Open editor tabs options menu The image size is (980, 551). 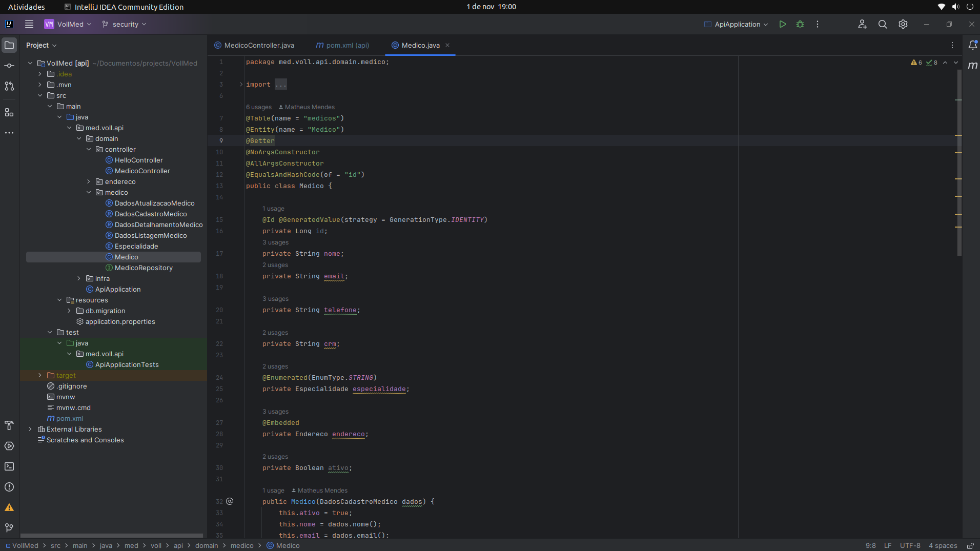(952, 45)
